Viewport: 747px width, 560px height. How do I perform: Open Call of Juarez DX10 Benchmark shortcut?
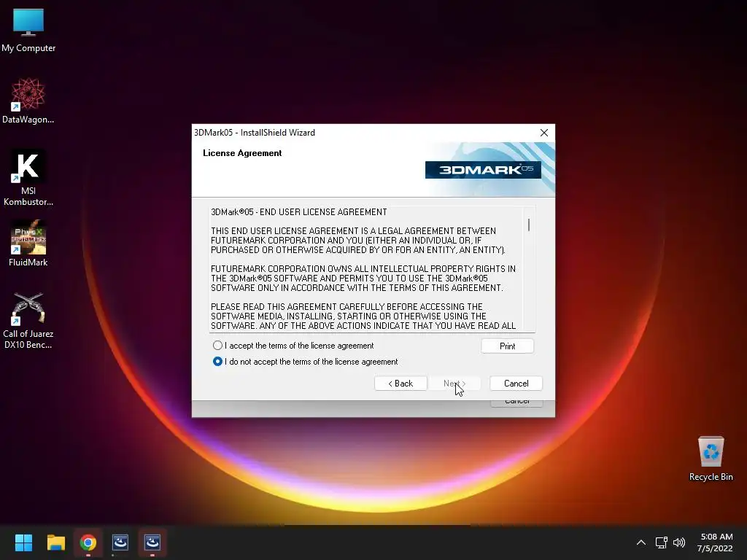(28, 320)
